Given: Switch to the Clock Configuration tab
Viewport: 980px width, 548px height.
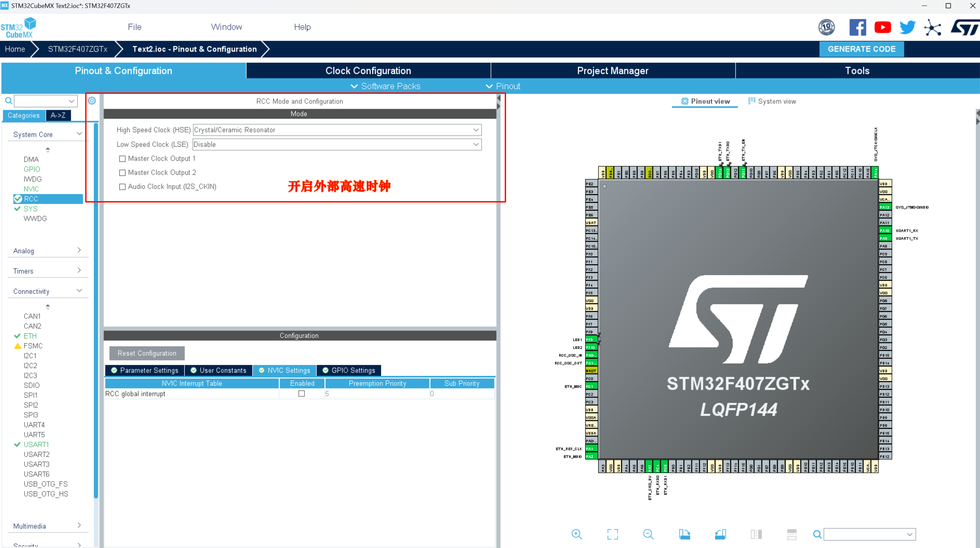Looking at the screenshot, I should point(368,70).
